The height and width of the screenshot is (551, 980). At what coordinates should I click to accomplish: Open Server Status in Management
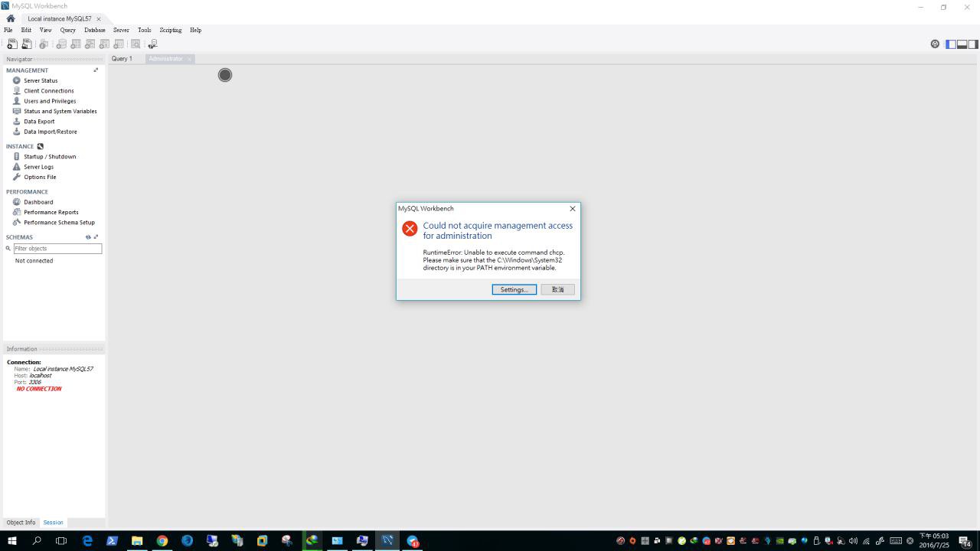pos(41,80)
